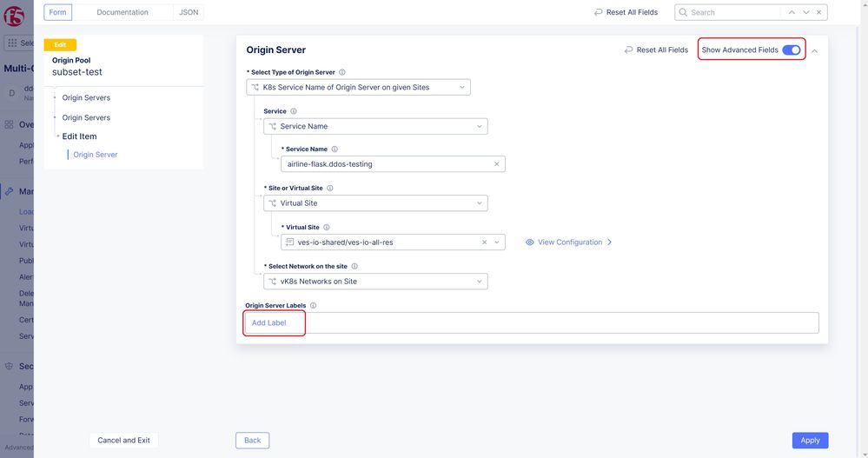This screenshot has width=868, height=458.
Task: Open Select Type of Origin Server dropdown
Action: point(358,88)
